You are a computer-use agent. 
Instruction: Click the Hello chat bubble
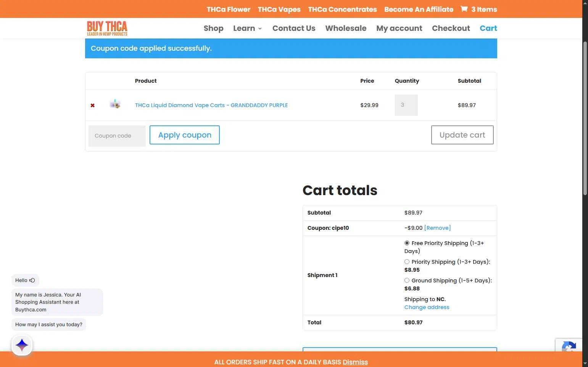click(x=25, y=280)
